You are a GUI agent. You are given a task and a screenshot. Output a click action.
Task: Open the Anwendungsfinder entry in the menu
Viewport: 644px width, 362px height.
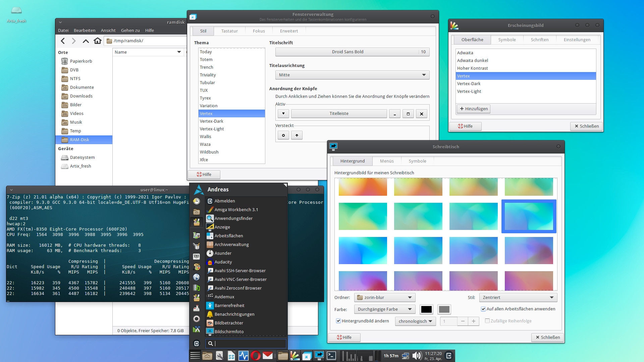pos(234,218)
